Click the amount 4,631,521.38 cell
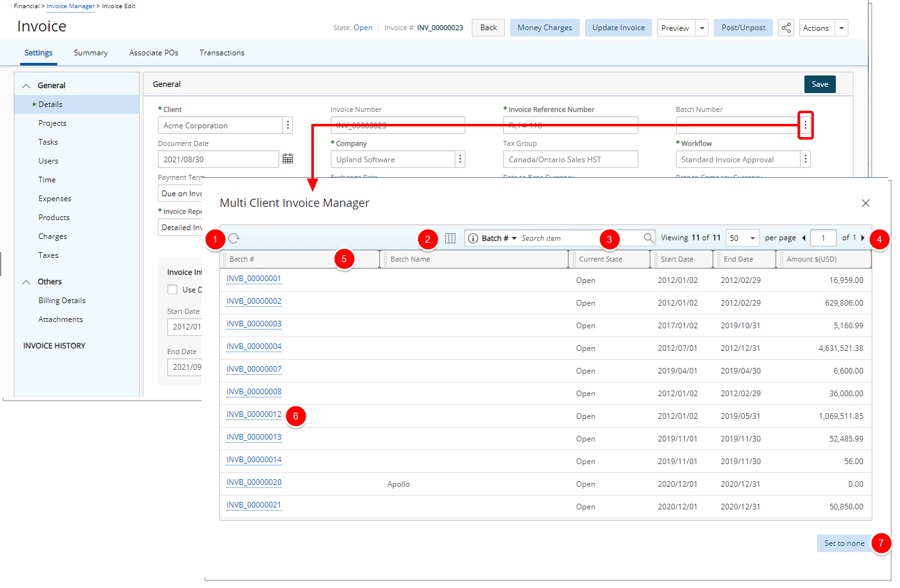This screenshot has height=588, width=900. 841,348
